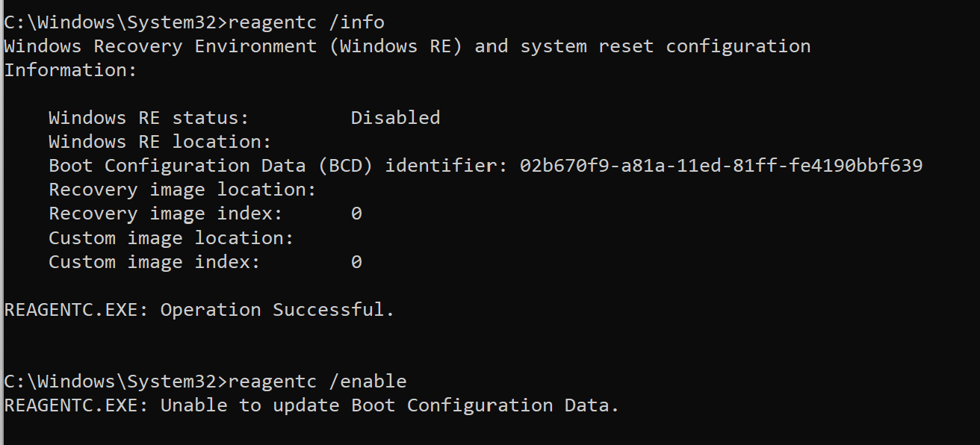Image resolution: width=980 pixels, height=445 pixels.
Task: Click the 'reagentc /enable' command text
Action: pyautogui.click(x=317, y=382)
